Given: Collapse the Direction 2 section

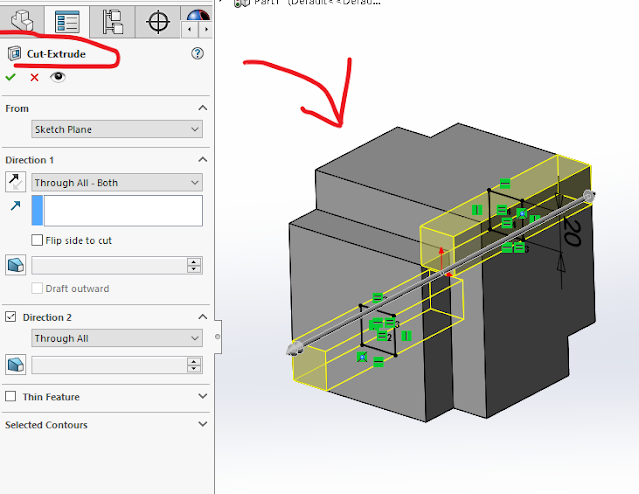Looking at the screenshot, I should coord(203,317).
